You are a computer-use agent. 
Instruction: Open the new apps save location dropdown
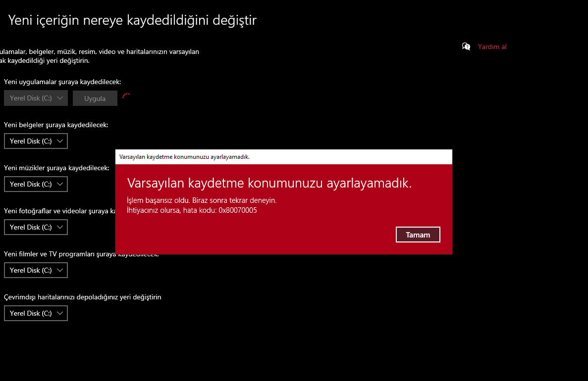(36, 98)
